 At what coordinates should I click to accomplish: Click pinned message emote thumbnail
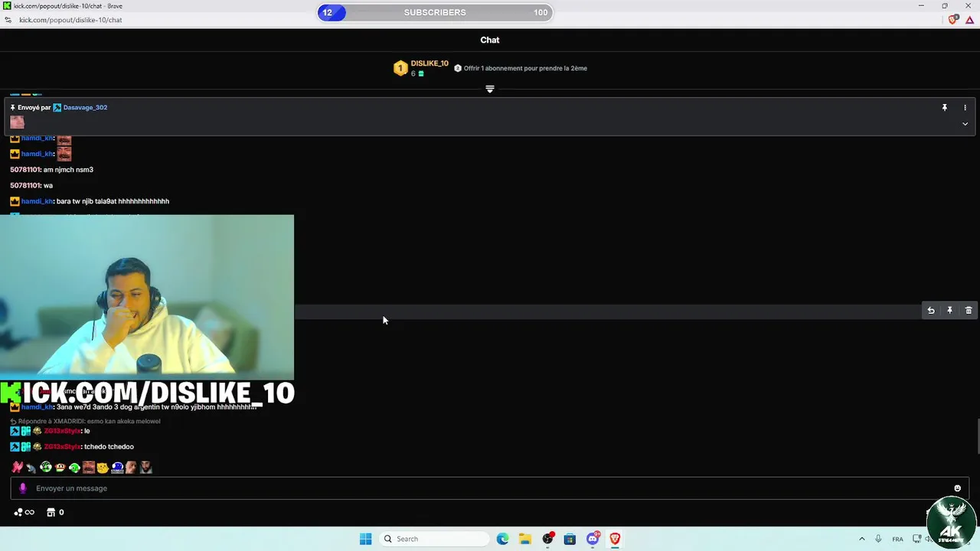coord(18,122)
